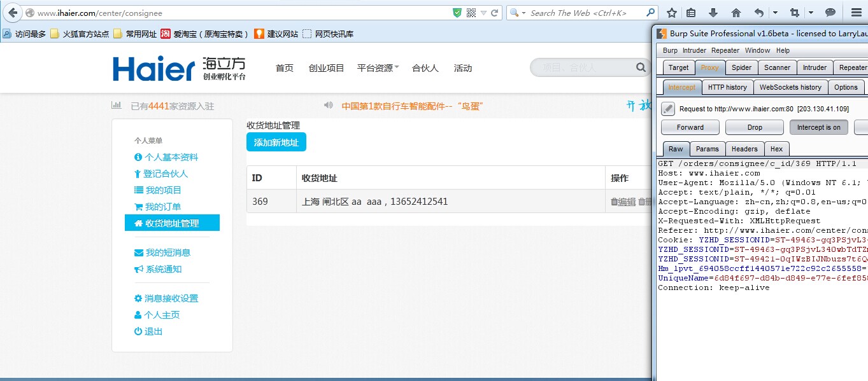Switch to the Spider tab in Burp
Viewport: 868px width, 381px height.
(x=741, y=67)
